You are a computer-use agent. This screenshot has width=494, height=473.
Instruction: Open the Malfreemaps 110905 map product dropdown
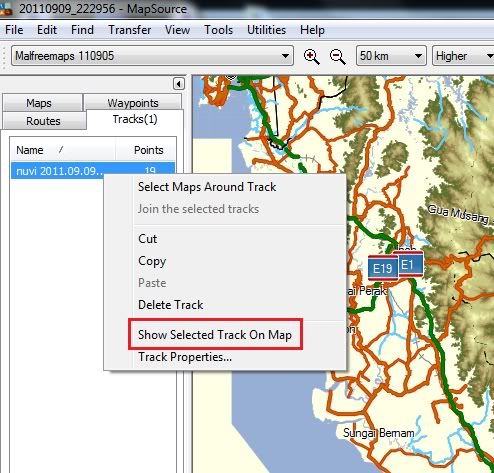(152, 56)
